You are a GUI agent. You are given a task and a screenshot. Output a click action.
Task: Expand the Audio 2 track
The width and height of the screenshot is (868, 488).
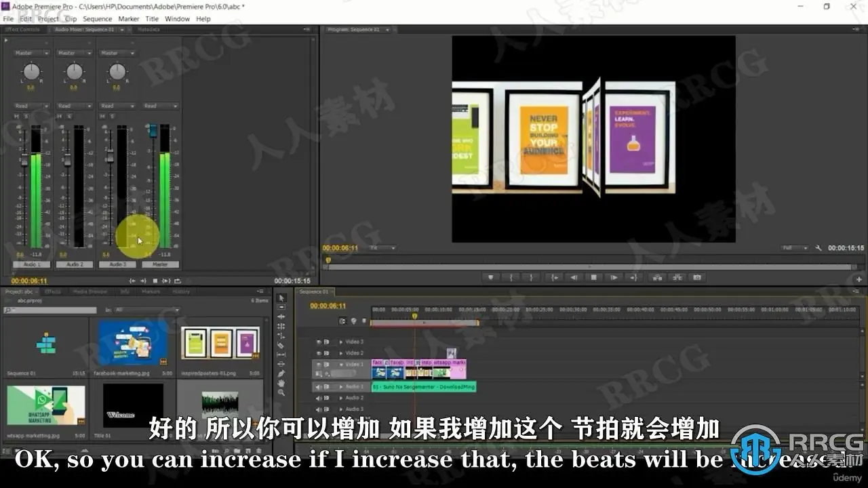pyautogui.click(x=341, y=398)
